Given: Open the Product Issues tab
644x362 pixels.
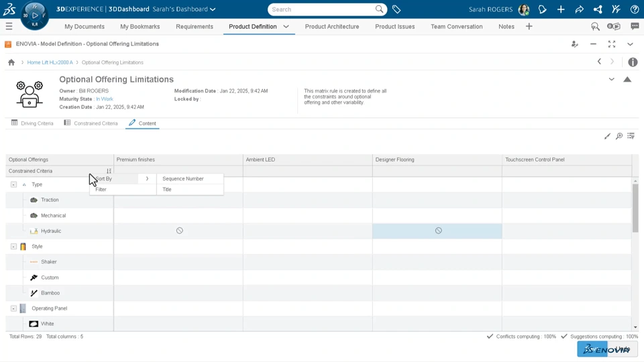Looking at the screenshot, I should 394,26.
